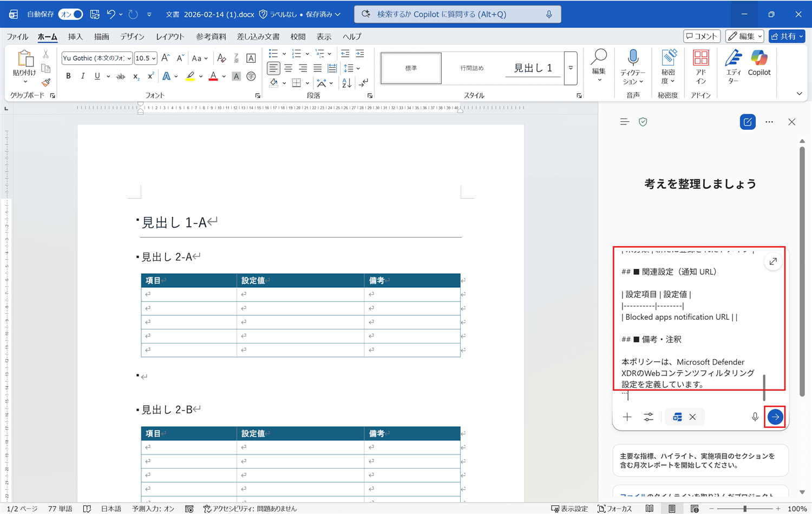This screenshot has height=514, width=812.
Task: Open the 編集 find magnifier button
Action: point(599,65)
